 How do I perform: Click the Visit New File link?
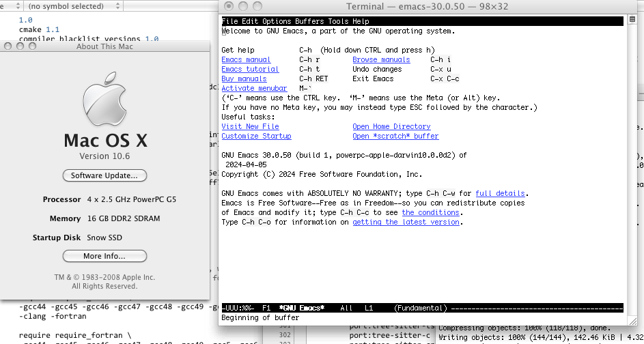click(x=250, y=126)
